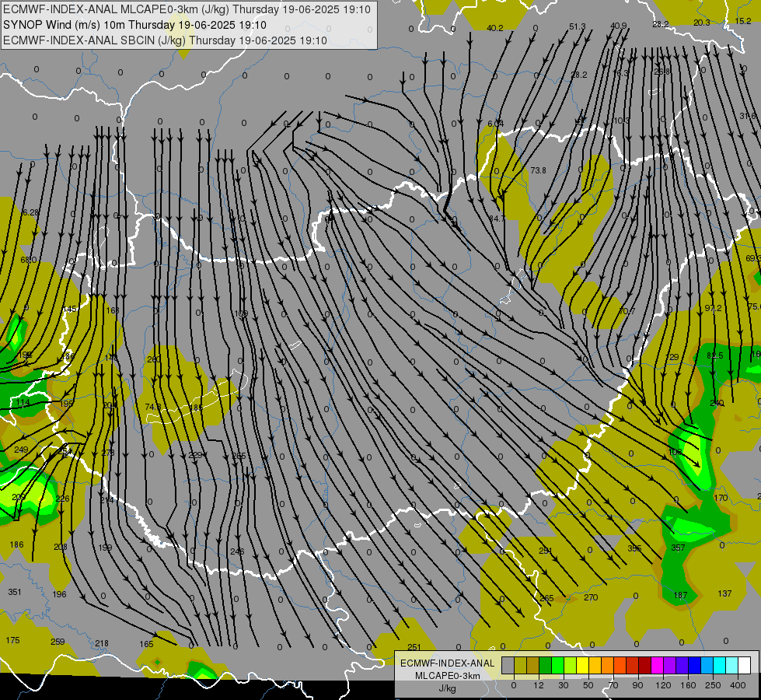Click the map value 355

(634, 548)
